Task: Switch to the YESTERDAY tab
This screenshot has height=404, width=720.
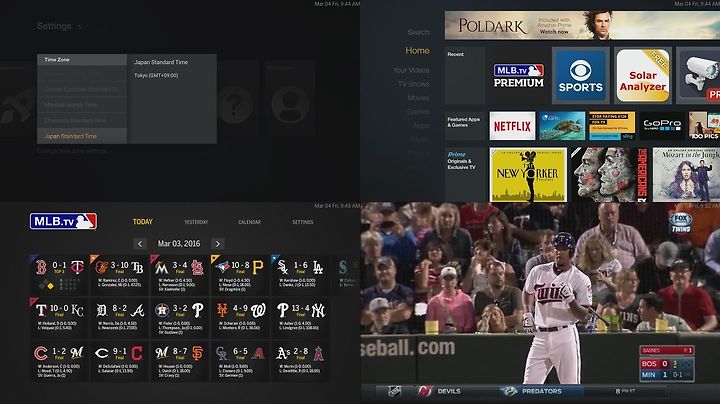Action: 196,222
